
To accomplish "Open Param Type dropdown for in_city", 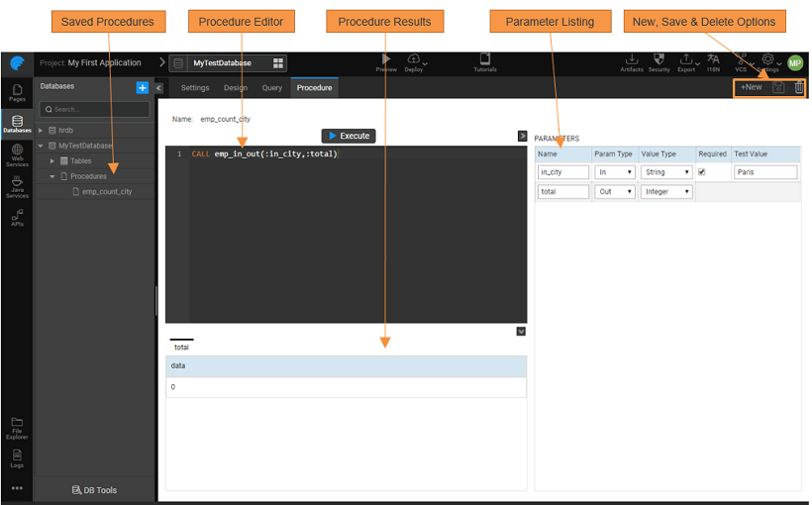I will 614,172.
